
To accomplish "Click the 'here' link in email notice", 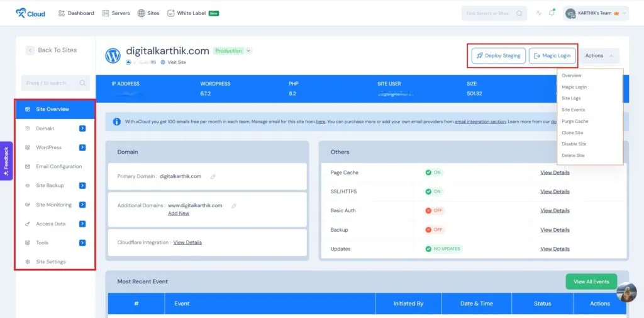I will tap(321, 122).
